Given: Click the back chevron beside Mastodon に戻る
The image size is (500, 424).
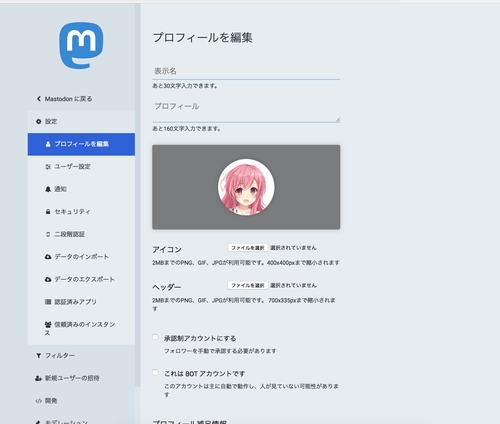Looking at the screenshot, I should 39,99.
